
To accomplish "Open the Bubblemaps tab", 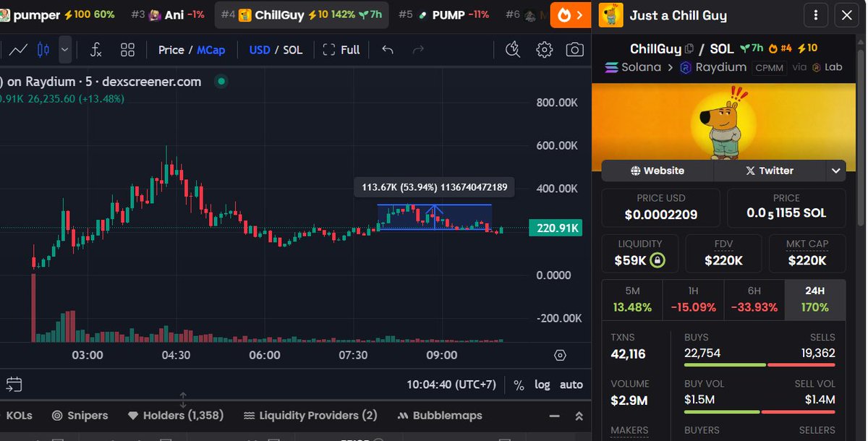I will pos(440,416).
